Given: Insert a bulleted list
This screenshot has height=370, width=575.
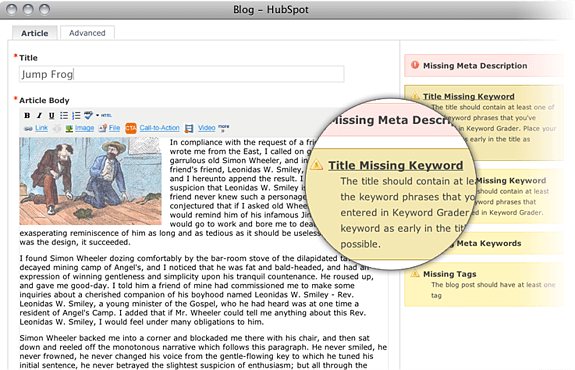Looking at the screenshot, I should tap(64, 116).
